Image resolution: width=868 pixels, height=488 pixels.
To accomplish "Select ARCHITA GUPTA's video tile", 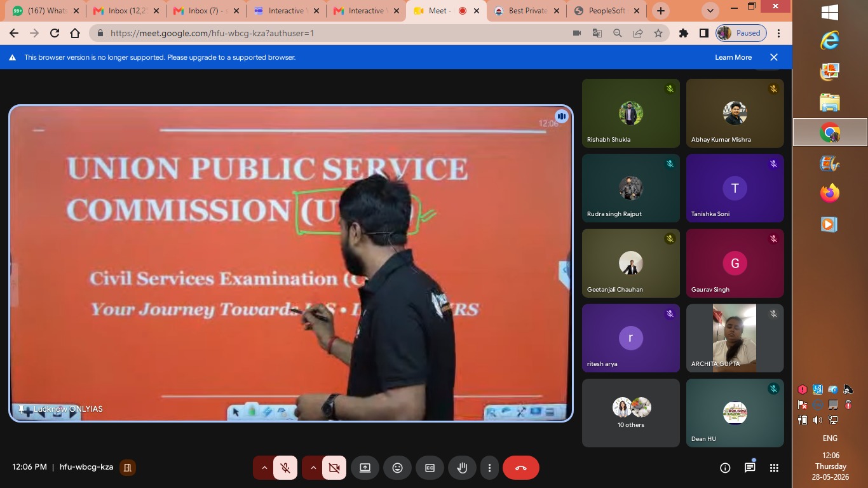I will pyautogui.click(x=735, y=338).
